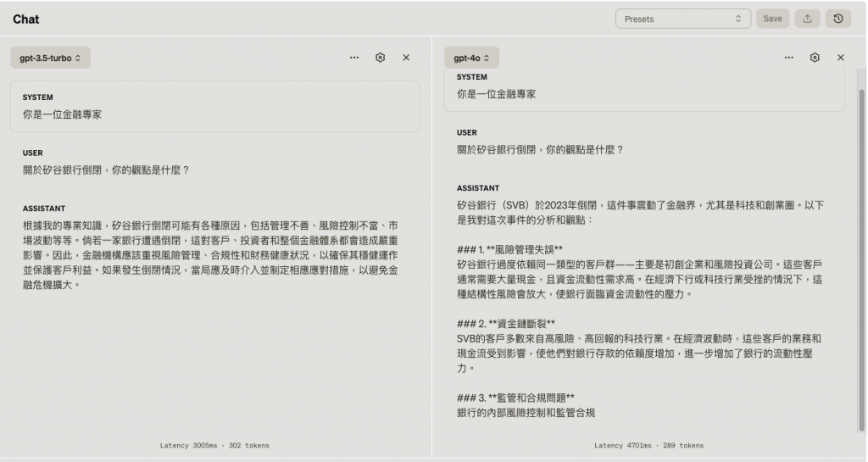Open the gpt-4o model selector
868x462 pixels.
click(471, 58)
